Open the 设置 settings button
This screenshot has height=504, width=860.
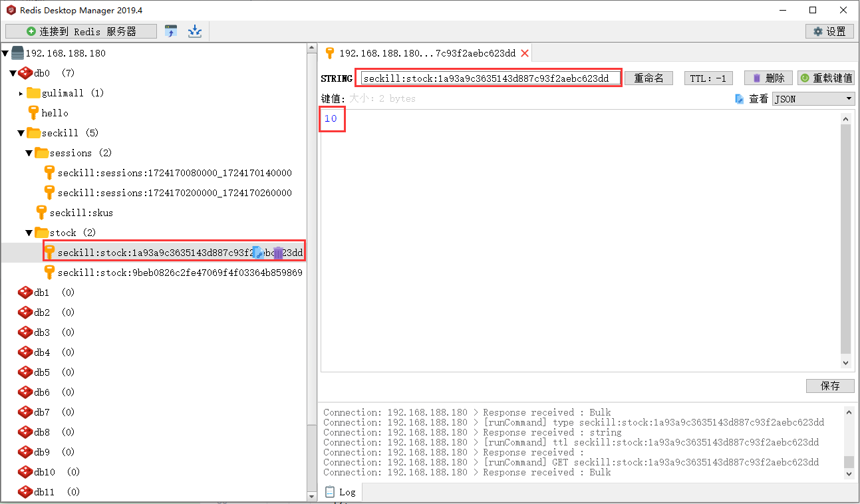(x=829, y=31)
